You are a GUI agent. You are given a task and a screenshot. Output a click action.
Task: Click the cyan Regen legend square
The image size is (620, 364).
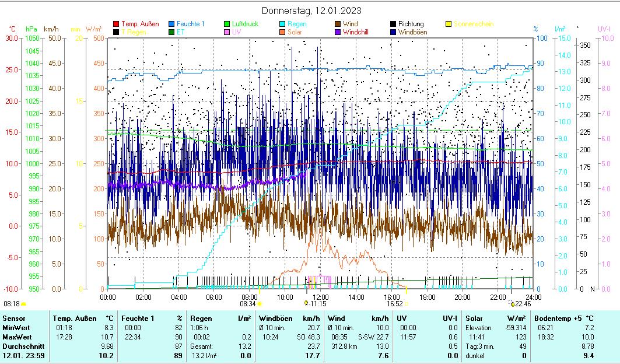pos(283,24)
